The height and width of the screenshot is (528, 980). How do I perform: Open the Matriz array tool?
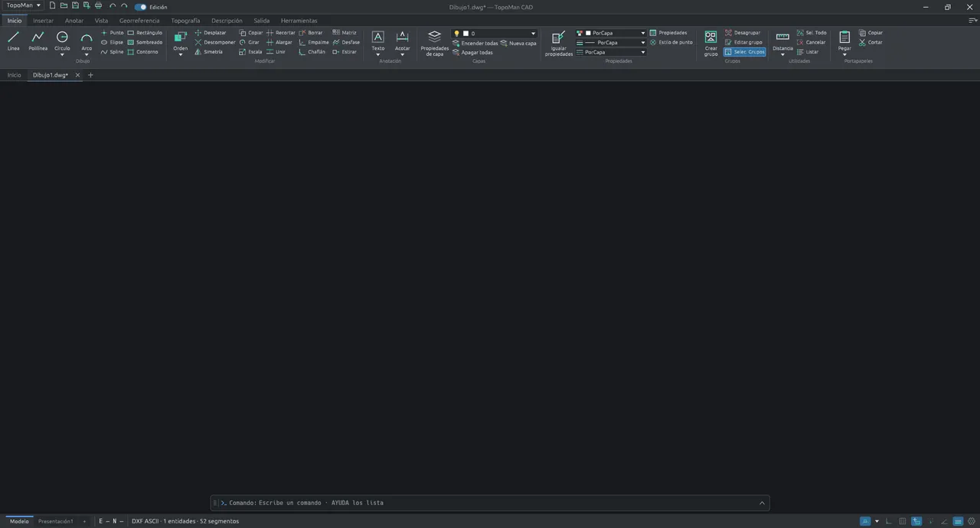[345, 33]
